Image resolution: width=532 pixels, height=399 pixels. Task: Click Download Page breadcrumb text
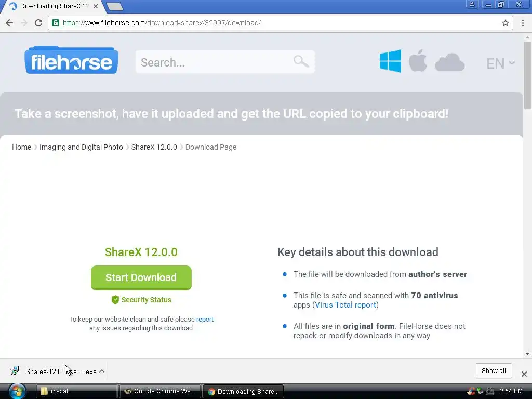coord(211,147)
